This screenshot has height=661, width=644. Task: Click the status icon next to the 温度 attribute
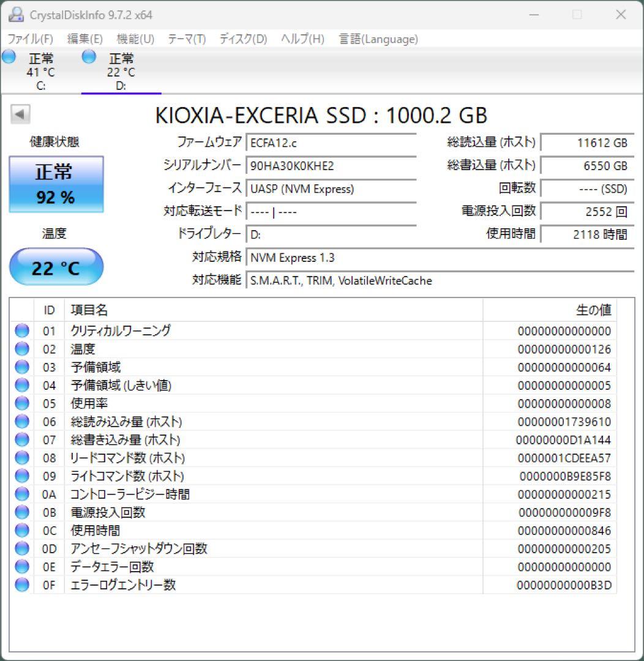coord(21,349)
